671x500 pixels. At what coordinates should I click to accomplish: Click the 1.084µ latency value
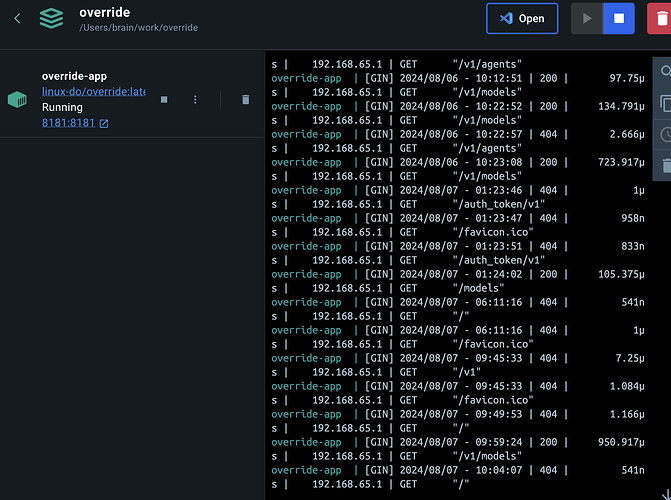point(627,386)
